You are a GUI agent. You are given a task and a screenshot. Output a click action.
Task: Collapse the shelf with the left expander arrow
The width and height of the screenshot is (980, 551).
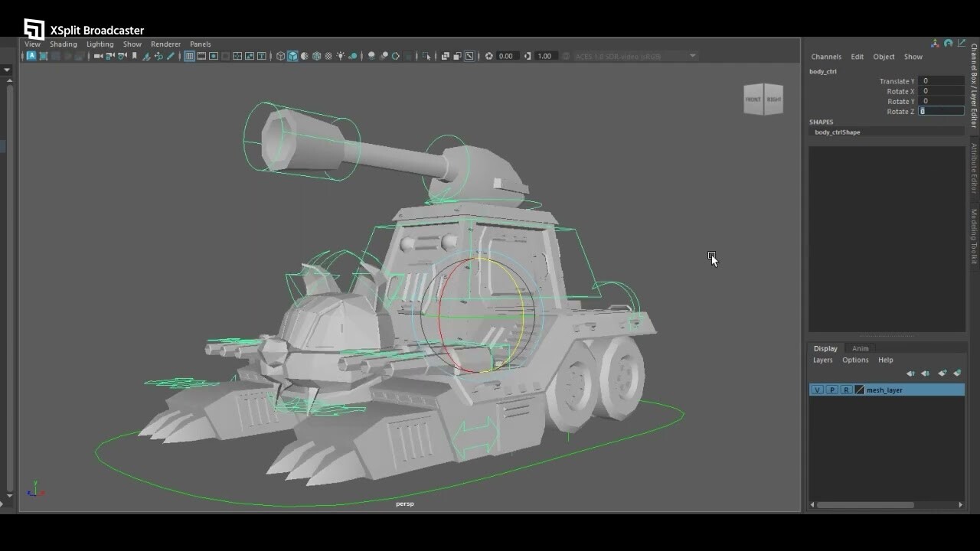(x=8, y=69)
